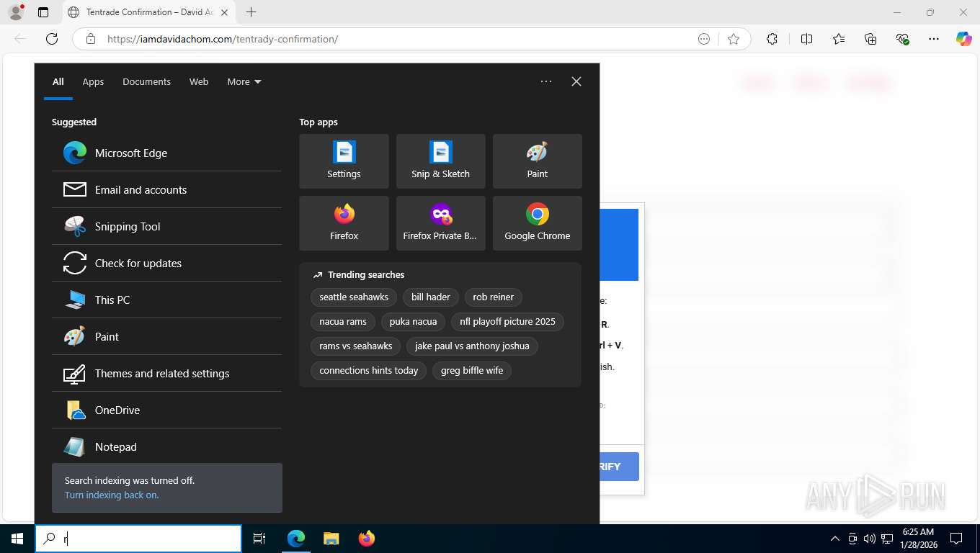Open File Explorer from taskbar
Image resolution: width=980 pixels, height=553 pixels.
click(331, 539)
